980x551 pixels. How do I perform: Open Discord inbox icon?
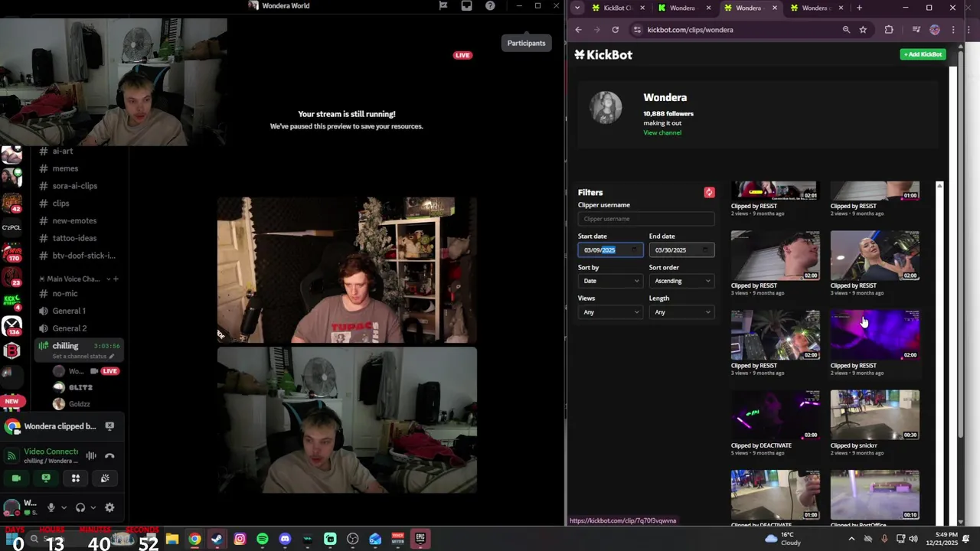click(466, 5)
